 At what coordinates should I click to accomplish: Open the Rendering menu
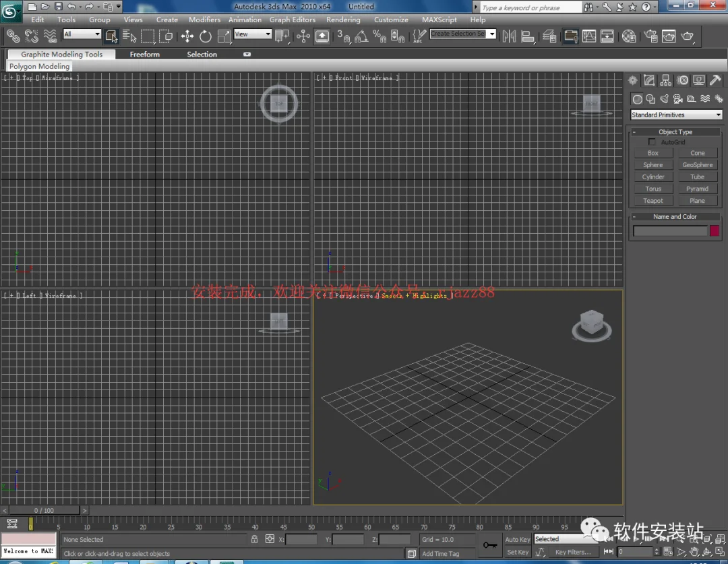(343, 20)
